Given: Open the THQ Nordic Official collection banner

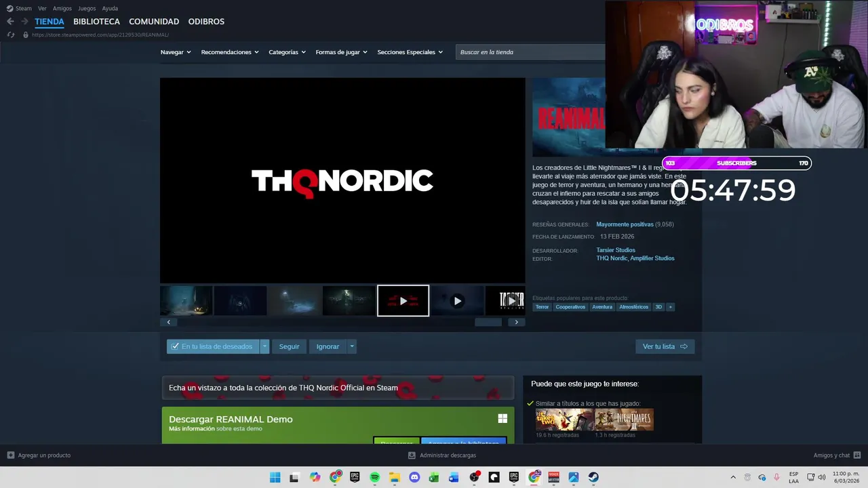Looking at the screenshot, I should [x=338, y=388].
